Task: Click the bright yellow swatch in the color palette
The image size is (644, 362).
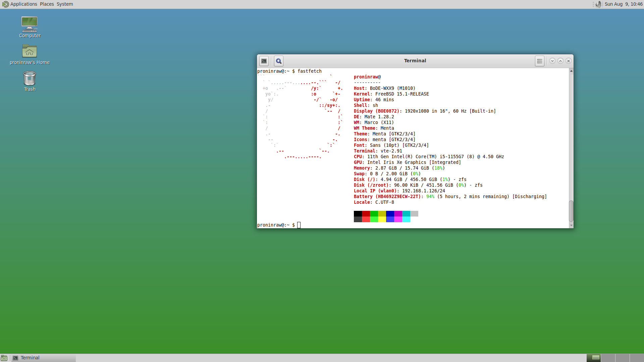Action: pyautogui.click(x=382, y=219)
